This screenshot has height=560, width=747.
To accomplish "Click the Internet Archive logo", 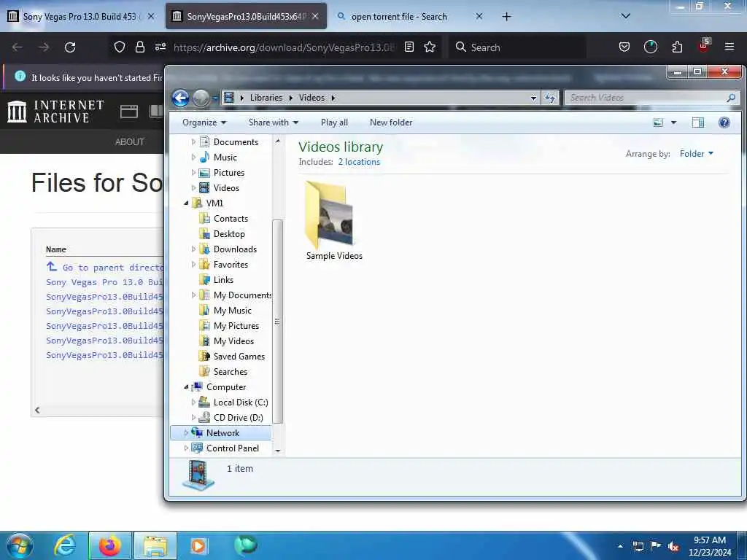I will pyautogui.click(x=55, y=111).
